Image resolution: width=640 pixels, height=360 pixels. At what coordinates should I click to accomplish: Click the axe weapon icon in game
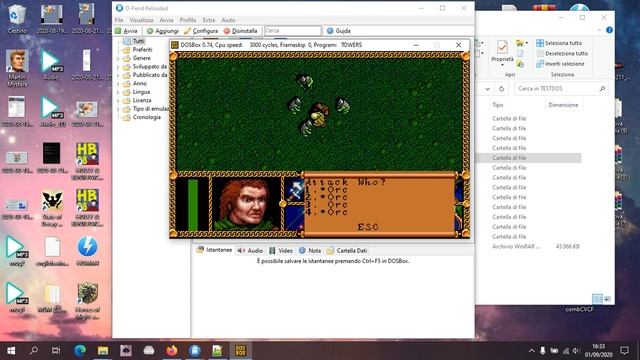tap(294, 191)
